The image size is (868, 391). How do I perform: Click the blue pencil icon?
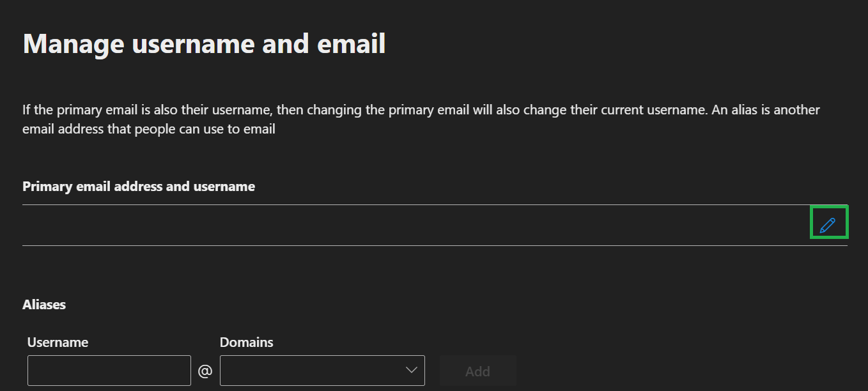[x=828, y=224]
